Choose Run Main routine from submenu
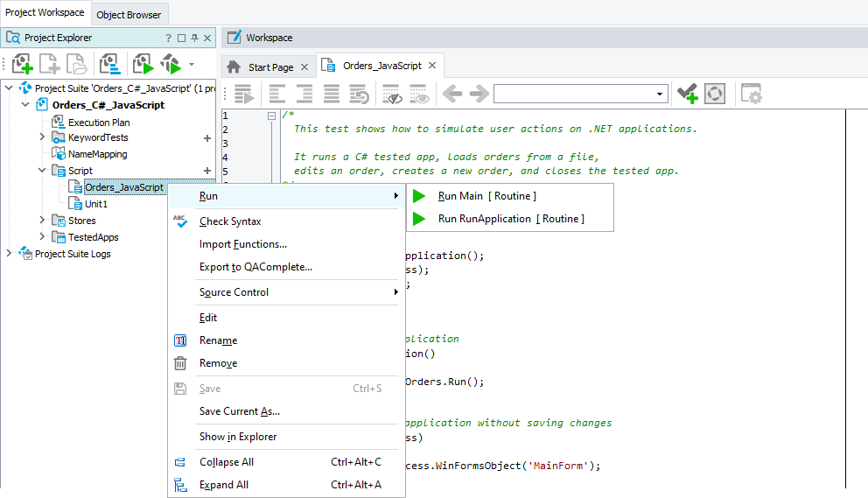The image size is (868, 498). coord(486,196)
